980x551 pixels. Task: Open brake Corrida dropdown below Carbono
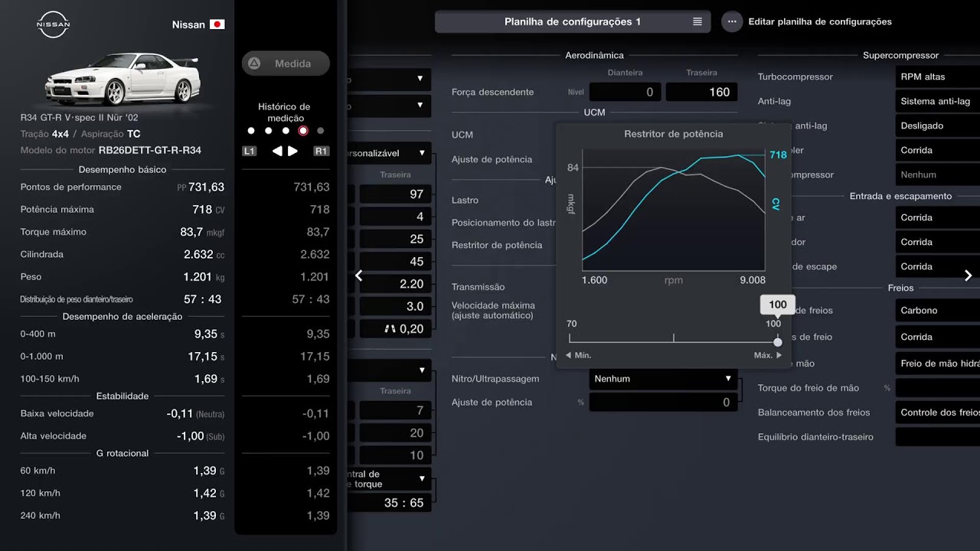point(937,337)
